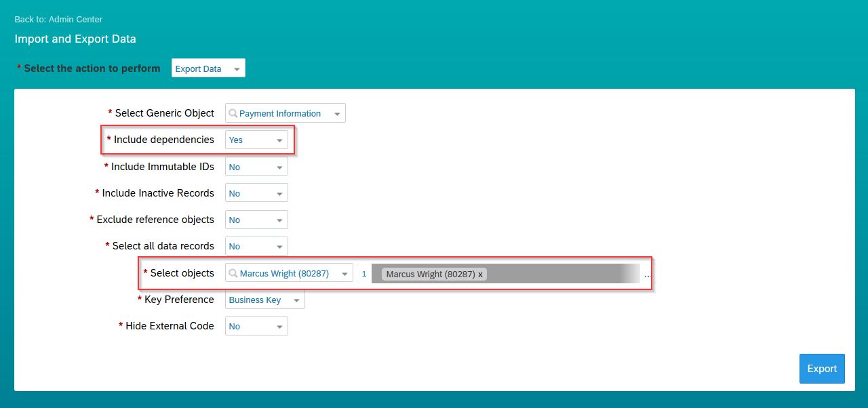Open the Select all data records dropdown

(256, 246)
